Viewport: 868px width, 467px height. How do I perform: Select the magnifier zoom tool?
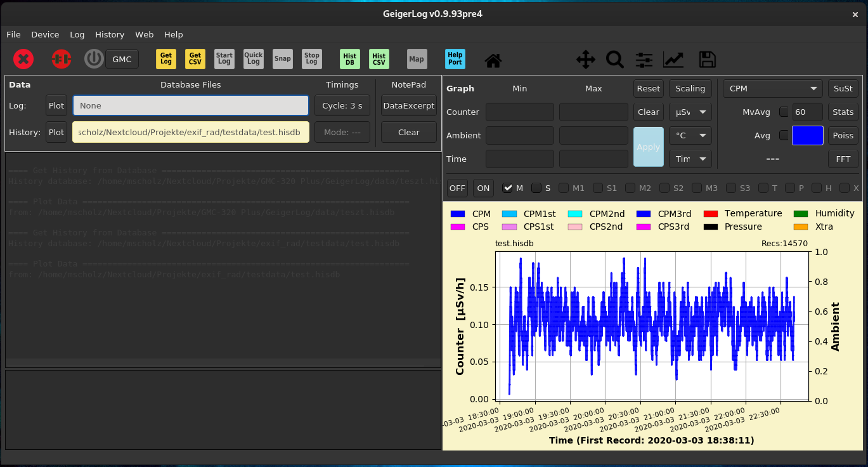pos(614,60)
